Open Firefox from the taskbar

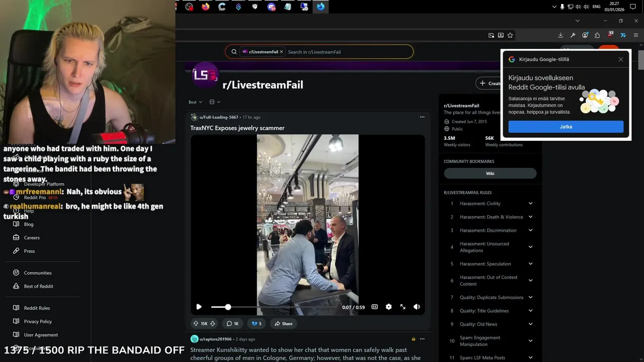click(205, 7)
